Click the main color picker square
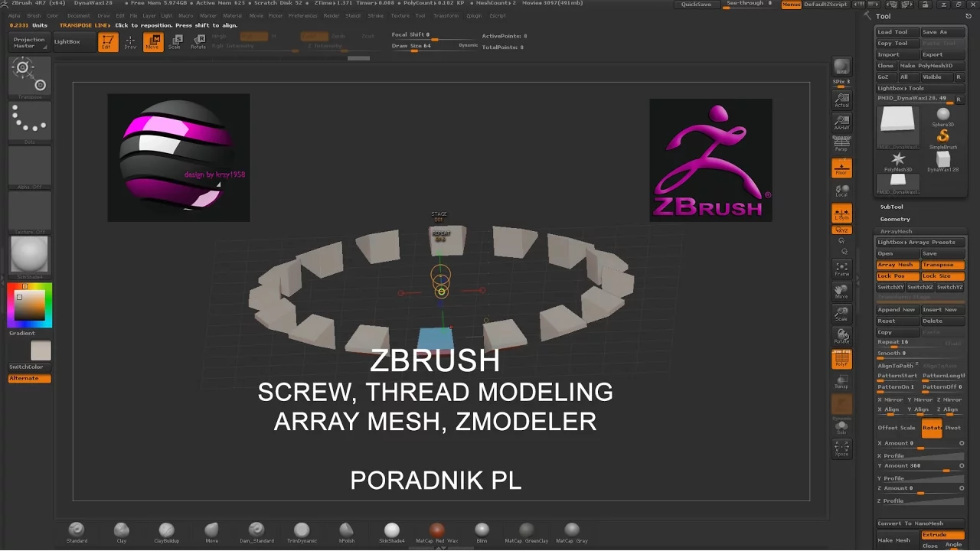The height and width of the screenshot is (551, 980). tap(30, 305)
